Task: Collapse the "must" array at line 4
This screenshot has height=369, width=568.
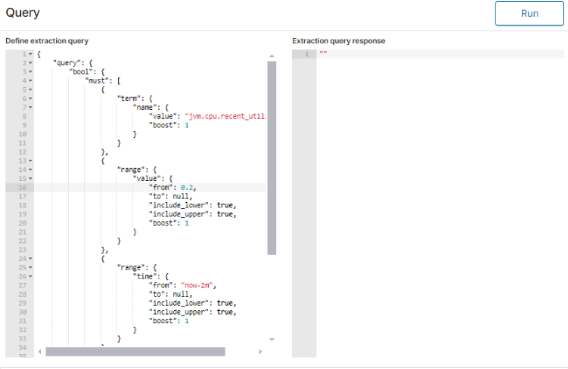Action: pyautogui.click(x=30, y=81)
